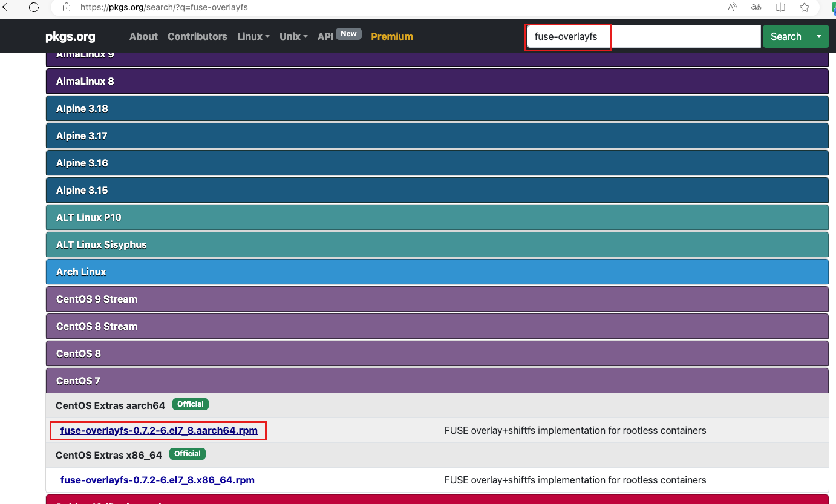Screen dimensions: 836x504
Task: Expand the AlmaLinux 8 section
Action: coord(437,81)
